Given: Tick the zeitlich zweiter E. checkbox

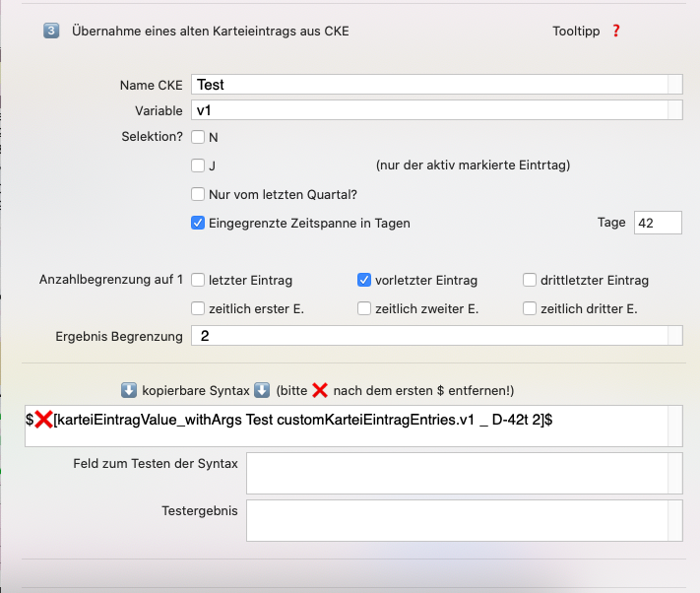Looking at the screenshot, I should [364, 308].
